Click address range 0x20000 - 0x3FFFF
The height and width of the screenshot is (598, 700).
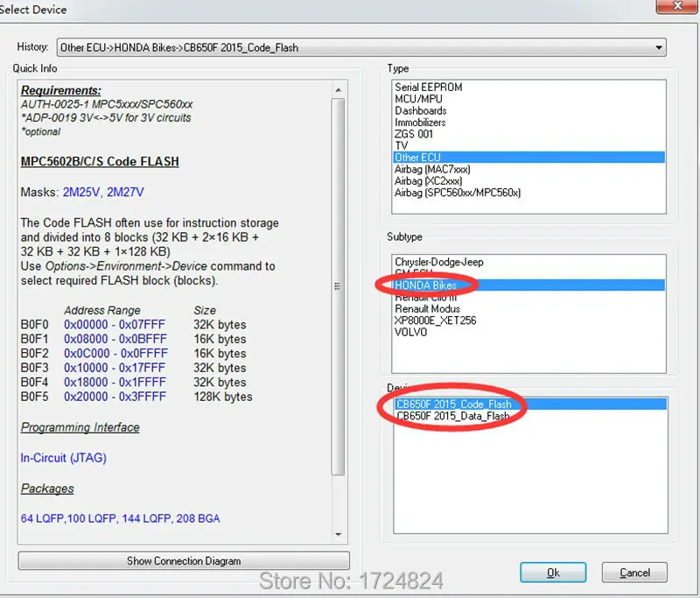115,397
